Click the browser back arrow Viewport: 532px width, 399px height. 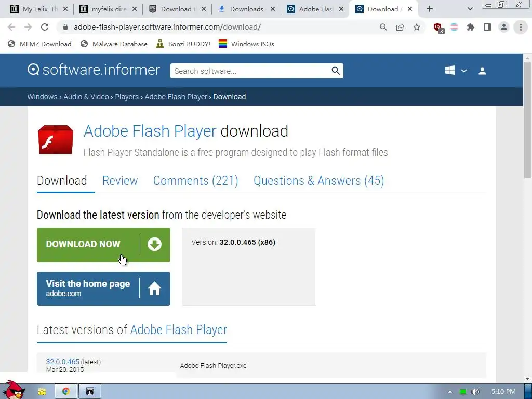point(11,27)
